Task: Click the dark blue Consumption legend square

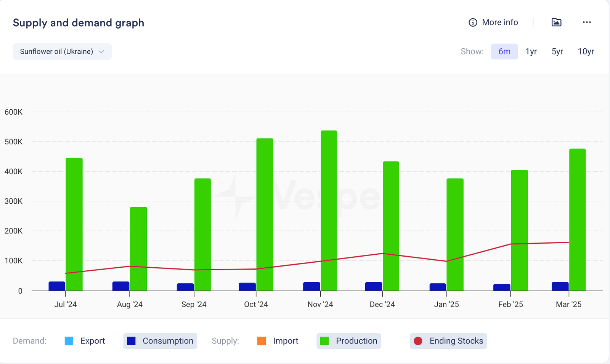Action: (x=131, y=341)
